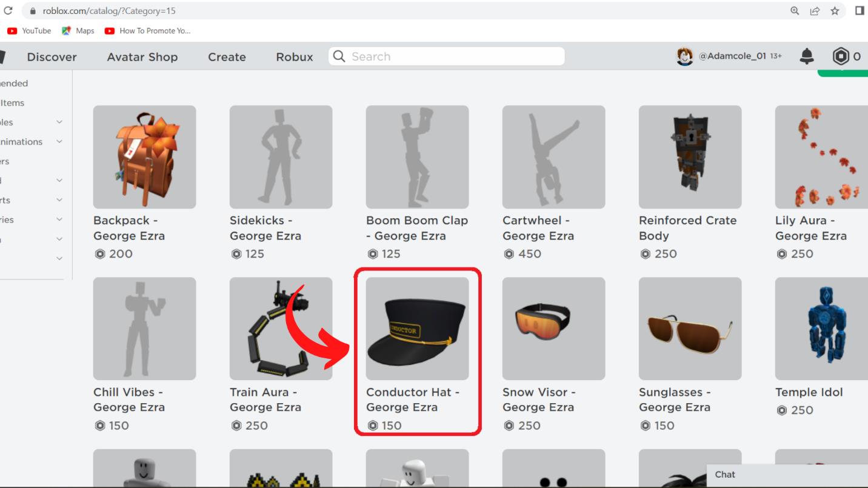Open the YouTube bookmark

pyautogui.click(x=29, y=31)
